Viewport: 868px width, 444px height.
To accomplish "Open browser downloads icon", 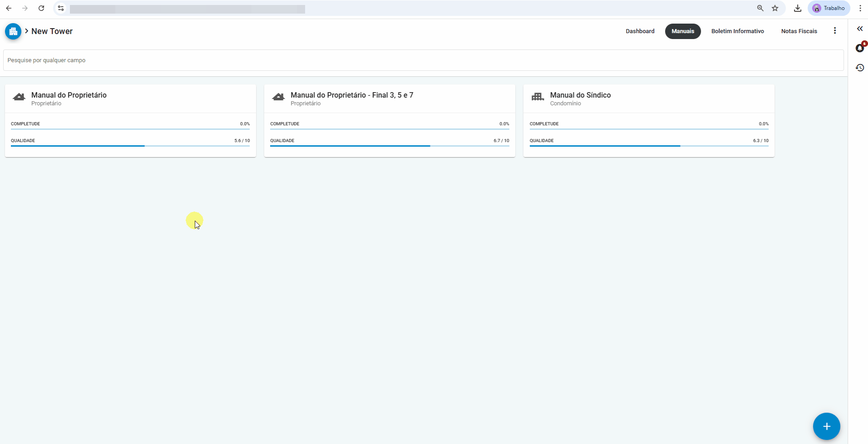I will coord(797,8).
